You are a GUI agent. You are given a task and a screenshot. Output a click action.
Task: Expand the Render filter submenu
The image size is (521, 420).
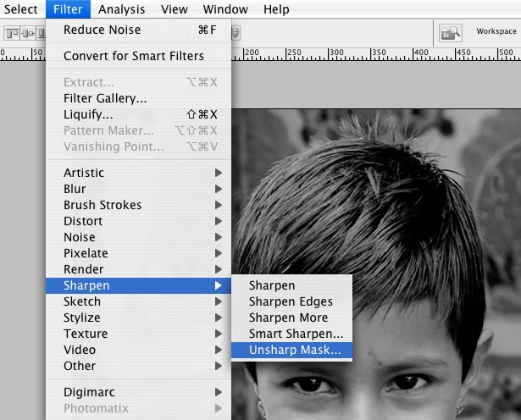click(138, 269)
